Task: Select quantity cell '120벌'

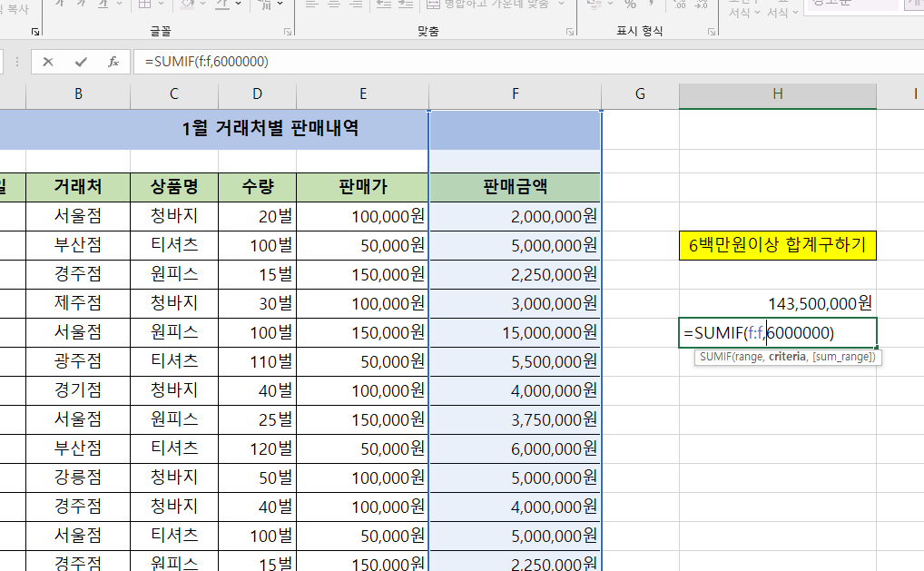Action: coord(257,449)
